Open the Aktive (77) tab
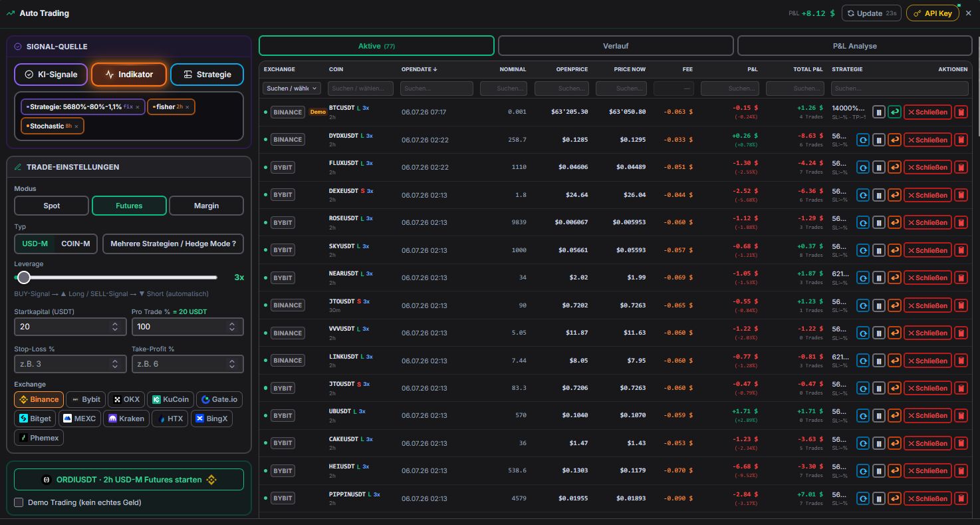 coord(376,46)
